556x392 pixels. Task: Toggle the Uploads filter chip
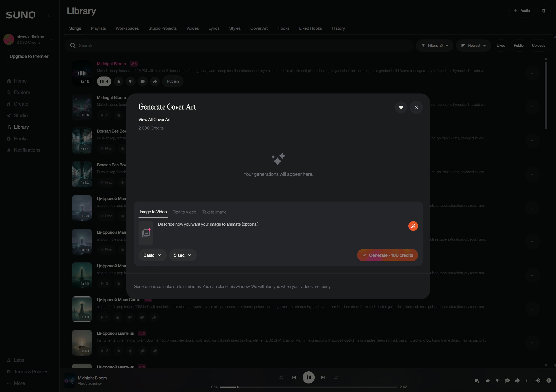click(538, 46)
